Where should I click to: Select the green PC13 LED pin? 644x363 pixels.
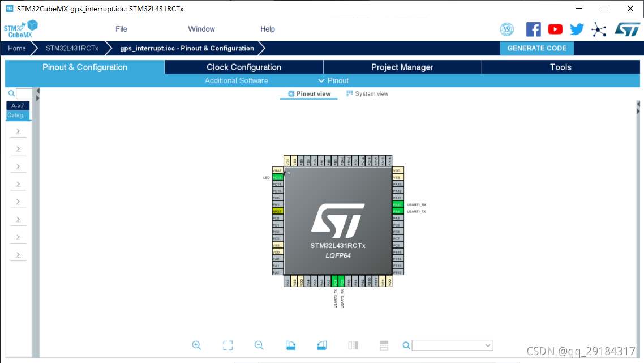coord(278,178)
